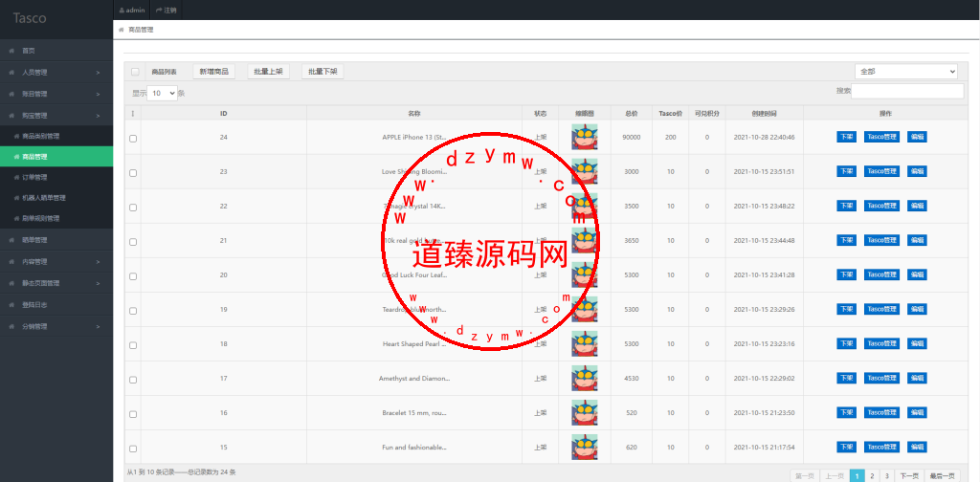Click the 批量下架 button
The height and width of the screenshot is (482, 980).
323,72
